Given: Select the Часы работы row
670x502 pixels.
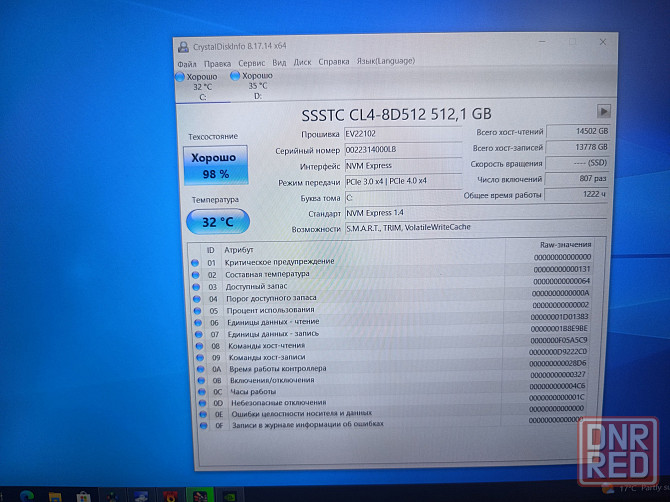Looking at the screenshot, I should pyautogui.click(x=392, y=389).
